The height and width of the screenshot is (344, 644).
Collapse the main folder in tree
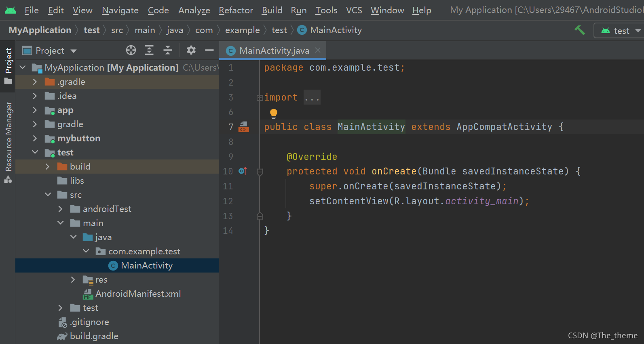tap(61, 223)
